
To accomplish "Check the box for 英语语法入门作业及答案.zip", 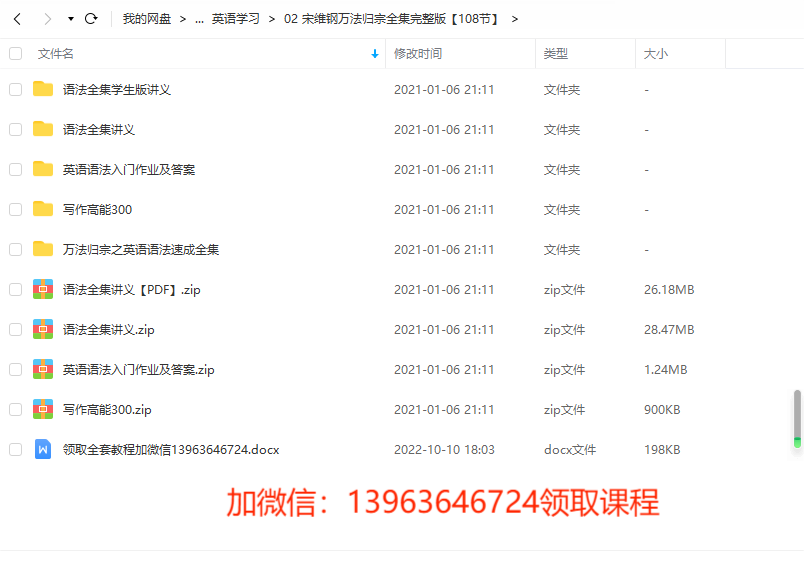I will (x=15, y=370).
